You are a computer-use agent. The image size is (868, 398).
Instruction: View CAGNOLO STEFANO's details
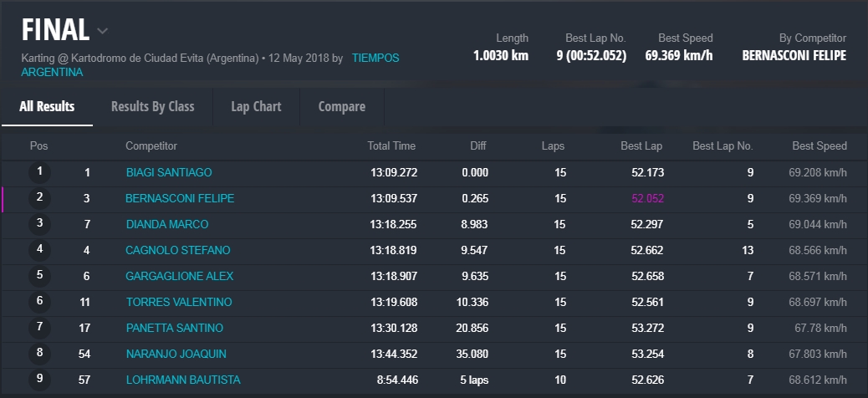(x=177, y=251)
